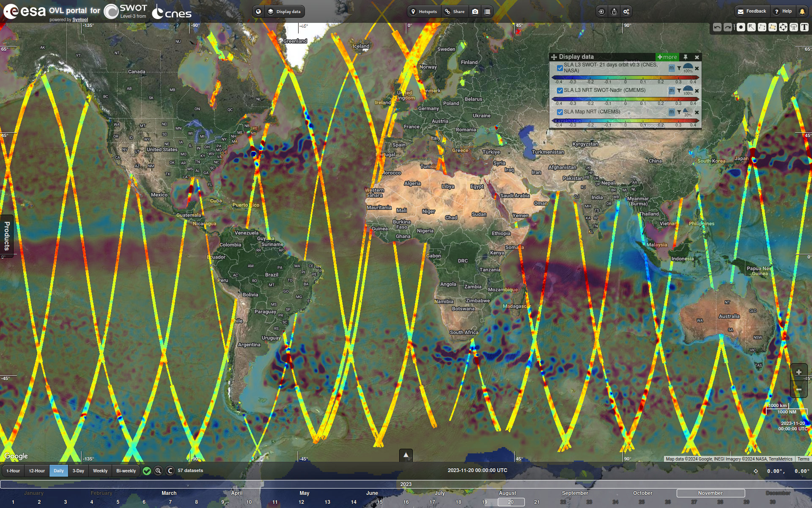Screen dimensions: 812x508
Task: Open the Syntool link under the logo
Action: [x=80, y=20]
